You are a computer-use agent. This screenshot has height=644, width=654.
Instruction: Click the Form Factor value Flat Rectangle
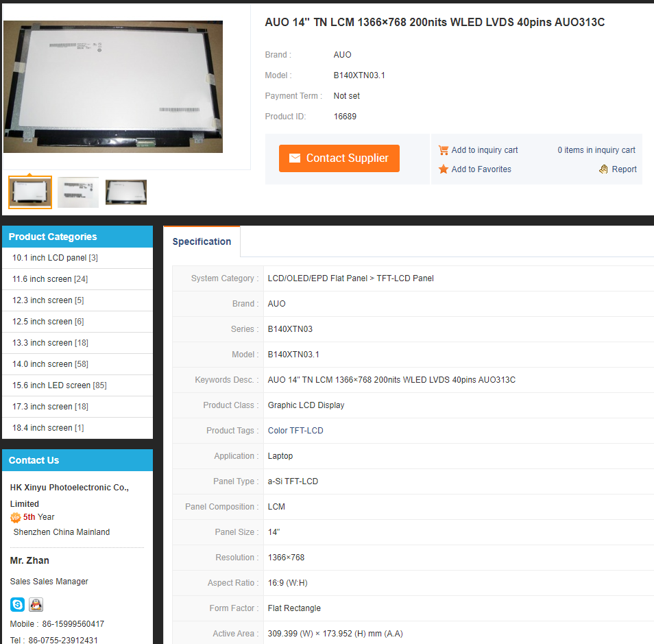click(x=294, y=608)
